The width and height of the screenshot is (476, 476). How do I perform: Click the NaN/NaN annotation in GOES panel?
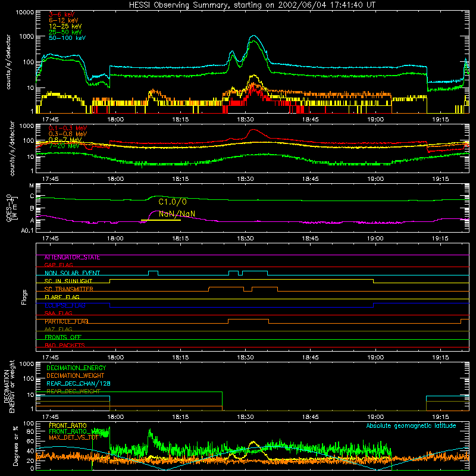click(177, 214)
